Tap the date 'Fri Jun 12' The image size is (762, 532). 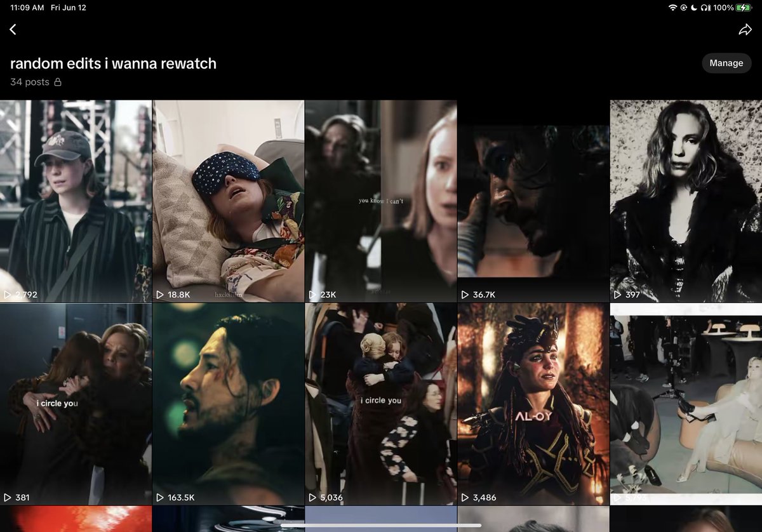pos(69,8)
